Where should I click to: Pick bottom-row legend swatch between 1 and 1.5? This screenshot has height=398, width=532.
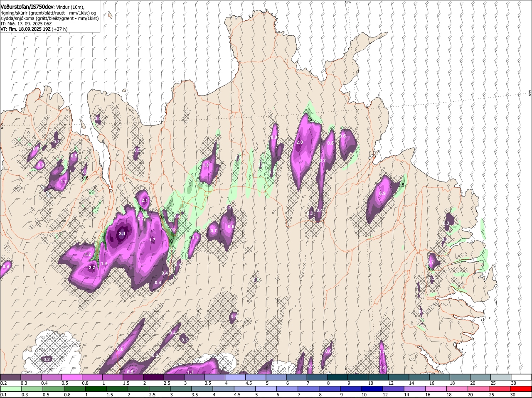click(96, 389)
